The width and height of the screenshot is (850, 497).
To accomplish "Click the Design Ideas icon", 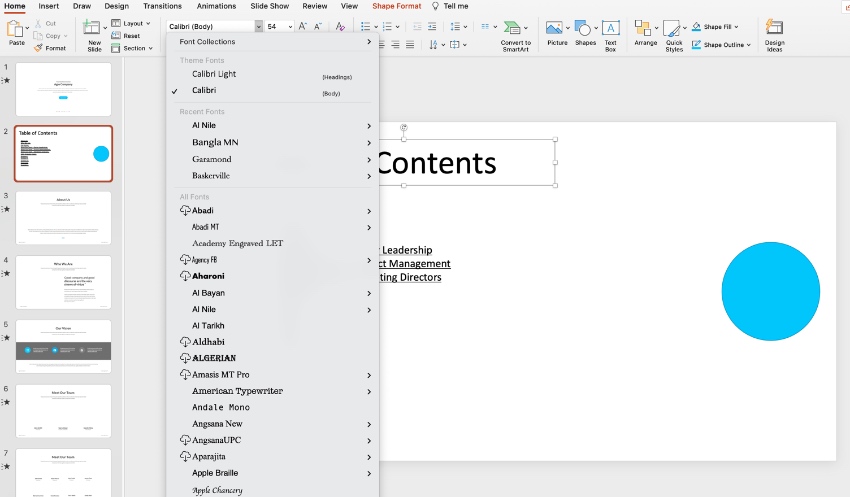I will pos(774,27).
